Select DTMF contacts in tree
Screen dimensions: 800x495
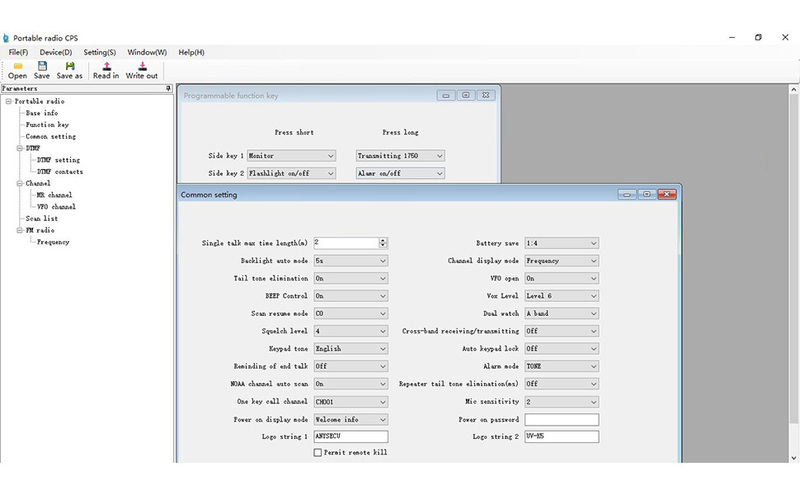tap(60, 172)
